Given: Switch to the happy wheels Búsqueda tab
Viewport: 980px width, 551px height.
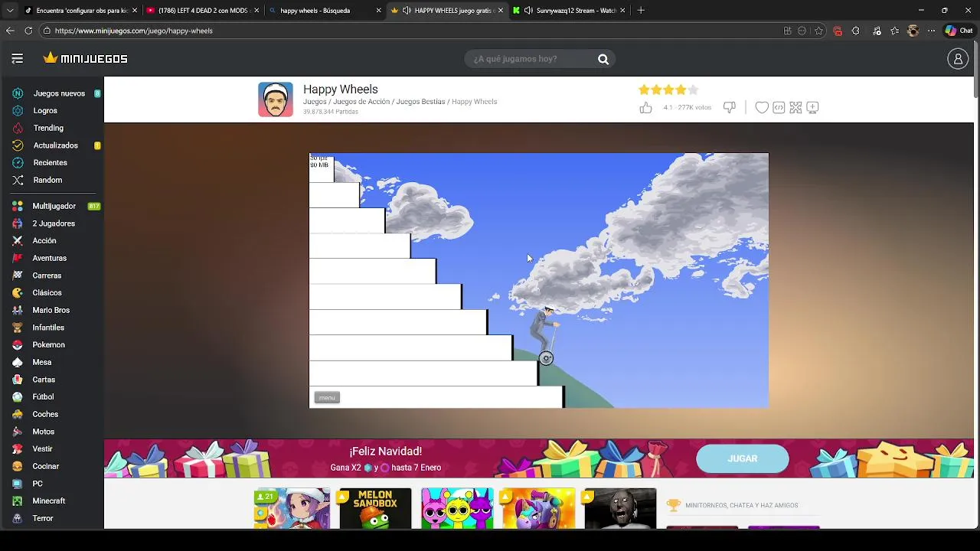Looking at the screenshot, I should pyautogui.click(x=324, y=11).
